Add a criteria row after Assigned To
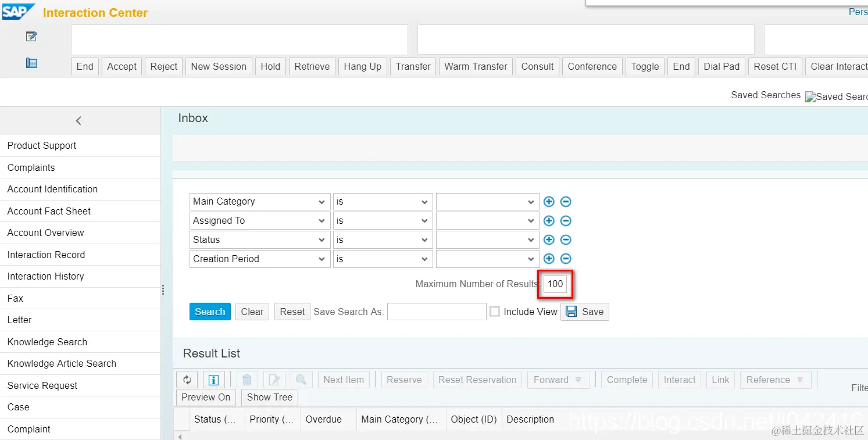This screenshot has height=440, width=868. click(549, 221)
